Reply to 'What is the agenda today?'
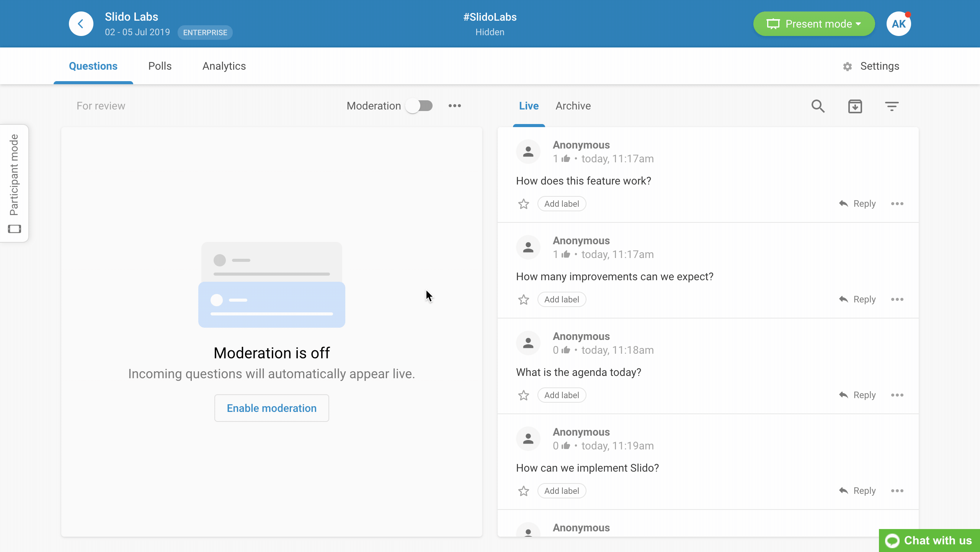The image size is (980, 552). tap(857, 395)
